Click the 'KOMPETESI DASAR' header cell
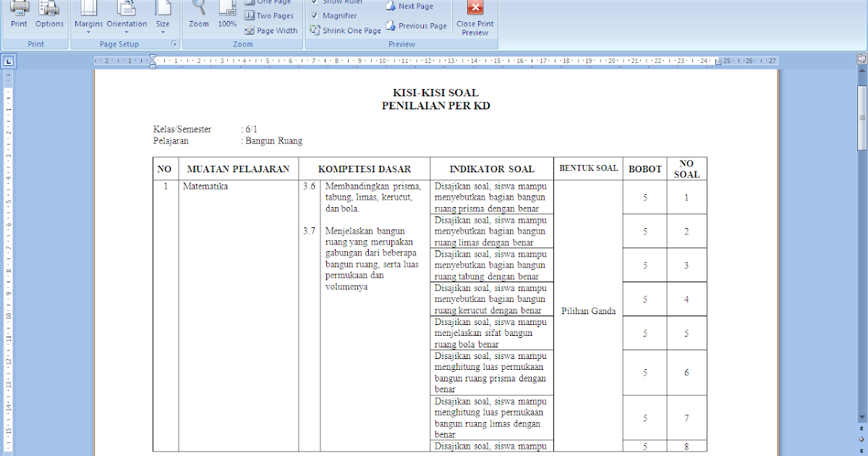 point(365,169)
